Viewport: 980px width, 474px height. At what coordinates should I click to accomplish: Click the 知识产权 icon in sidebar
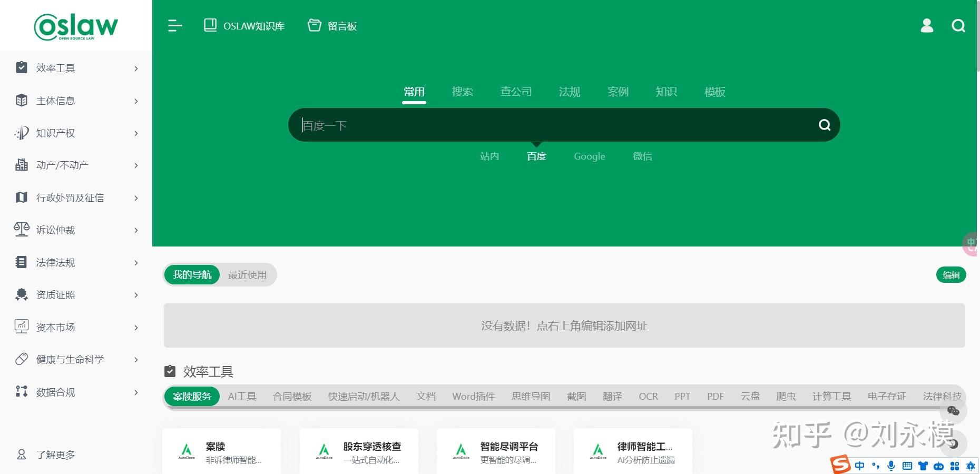21,133
